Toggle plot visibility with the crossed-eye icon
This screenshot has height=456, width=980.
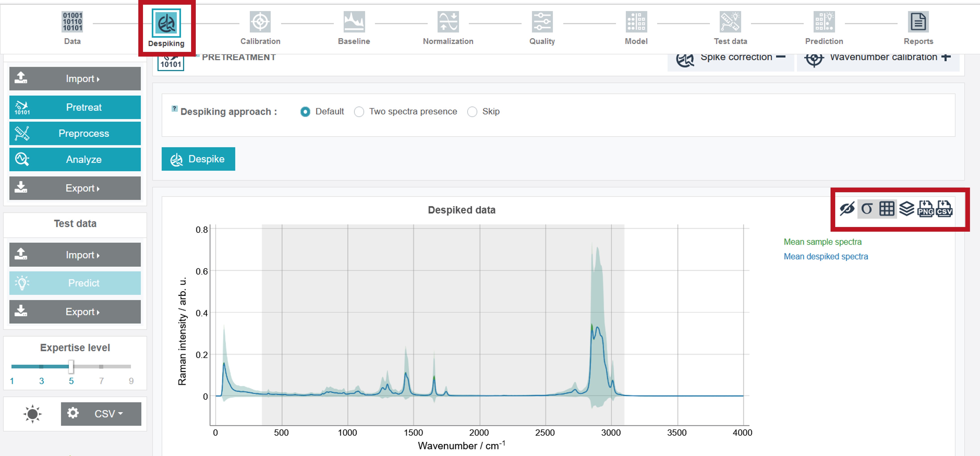[847, 209]
